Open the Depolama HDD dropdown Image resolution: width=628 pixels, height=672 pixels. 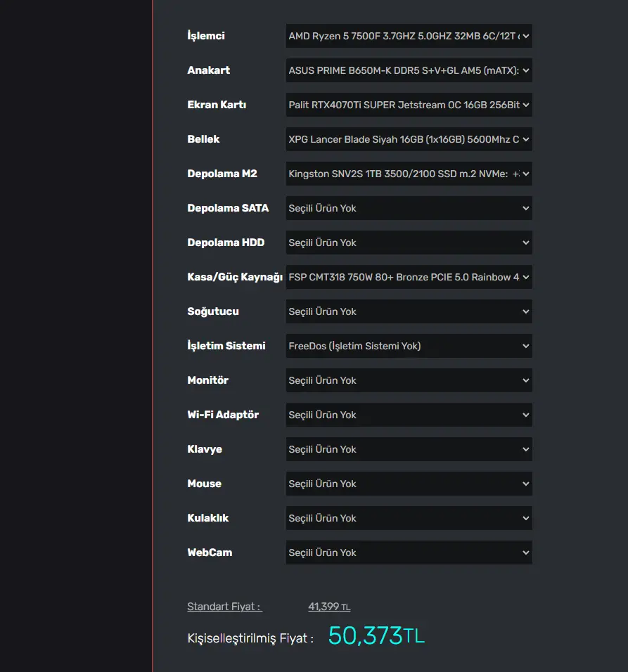(x=409, y=243)
